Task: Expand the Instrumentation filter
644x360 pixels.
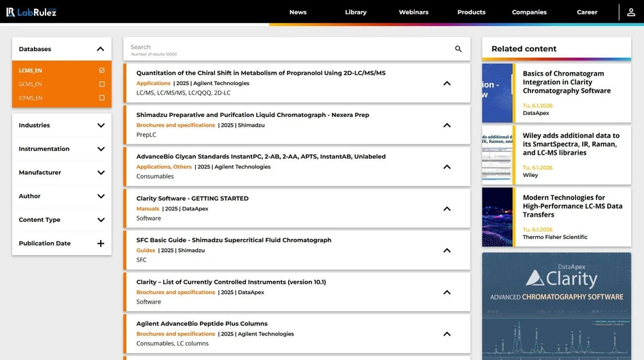Action: [x=101, y=149]
